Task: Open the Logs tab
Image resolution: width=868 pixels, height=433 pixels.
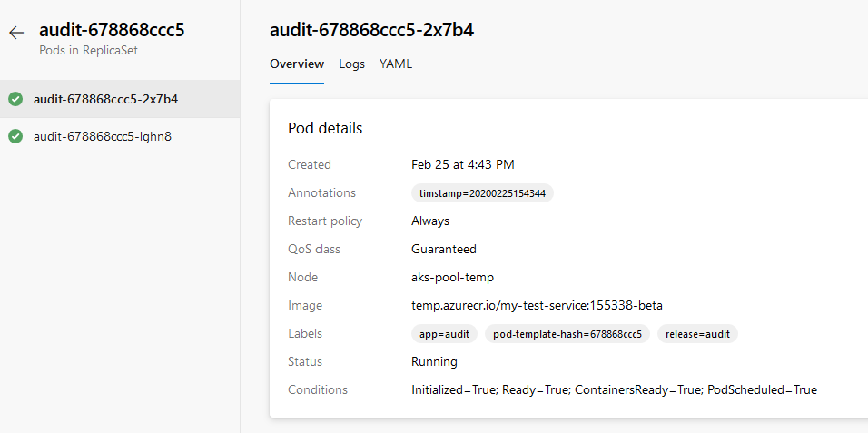Action: click(x=351, y=64)
